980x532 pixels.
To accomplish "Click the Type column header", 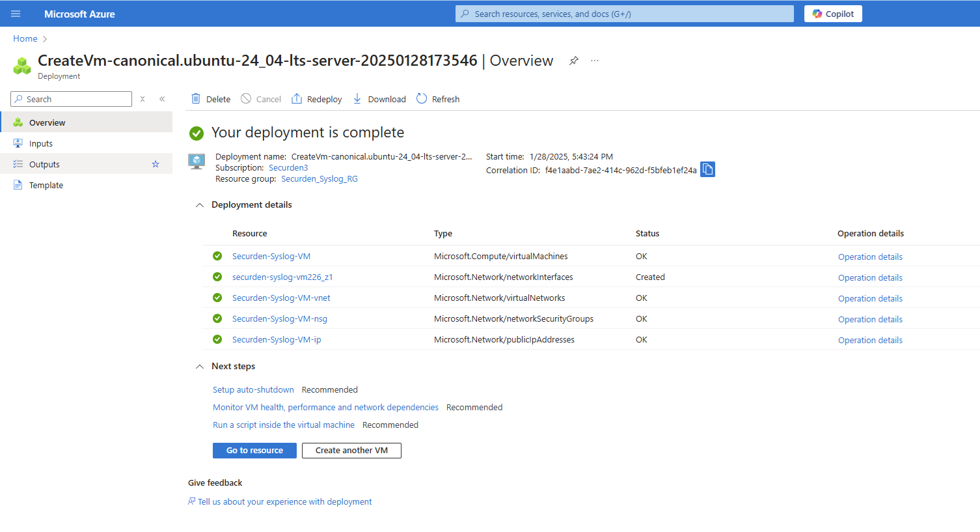I will pyautogui.click(x=443, y=234).
